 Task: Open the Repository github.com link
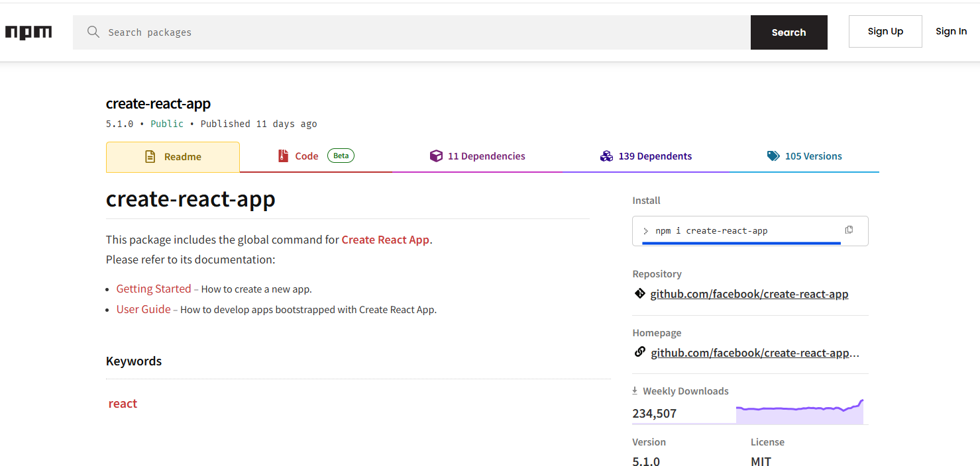point(749,294)
